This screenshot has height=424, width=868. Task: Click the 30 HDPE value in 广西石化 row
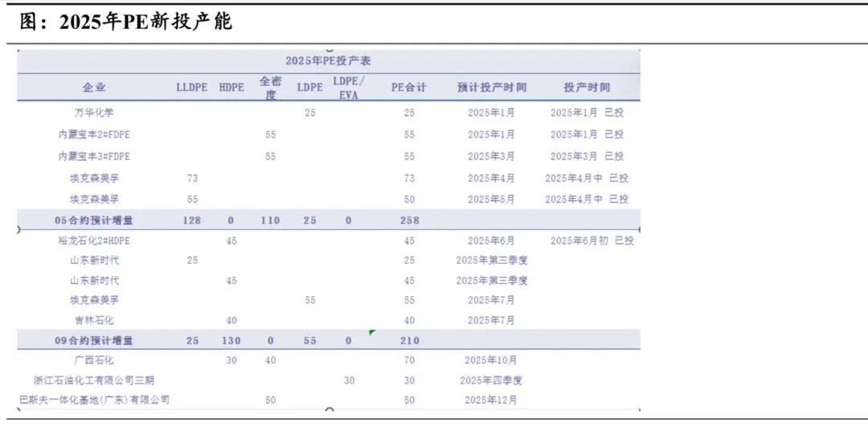point(231,360)
